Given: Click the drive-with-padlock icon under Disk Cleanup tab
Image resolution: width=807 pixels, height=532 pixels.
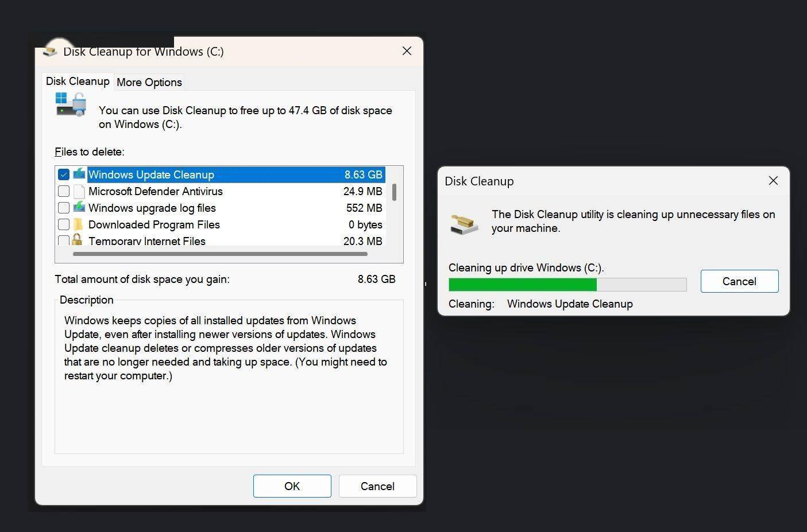Looking at the screenshot, I should (71, 106).
